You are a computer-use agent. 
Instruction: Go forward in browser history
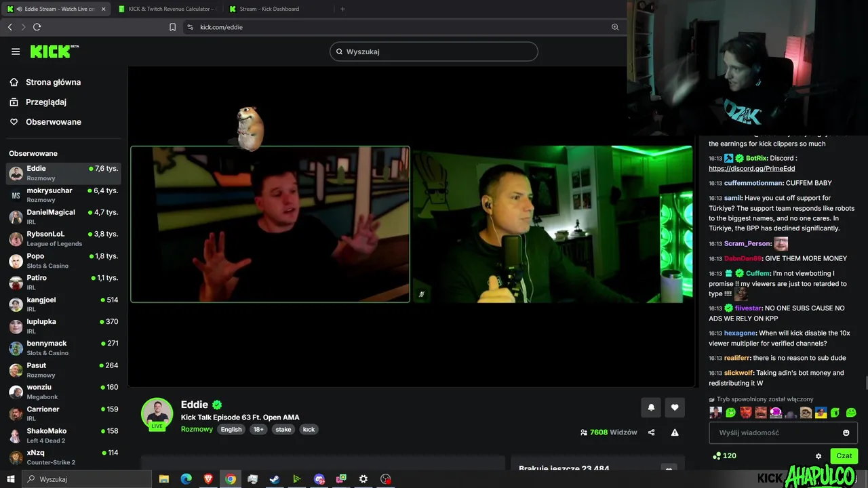pyautogui.click(x=23, y=27)
